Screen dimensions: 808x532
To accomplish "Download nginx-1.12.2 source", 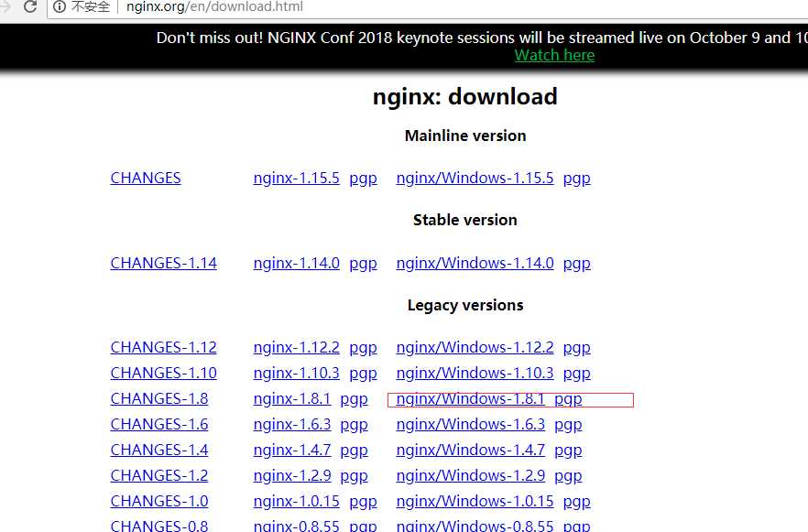I will coord(296,348).
